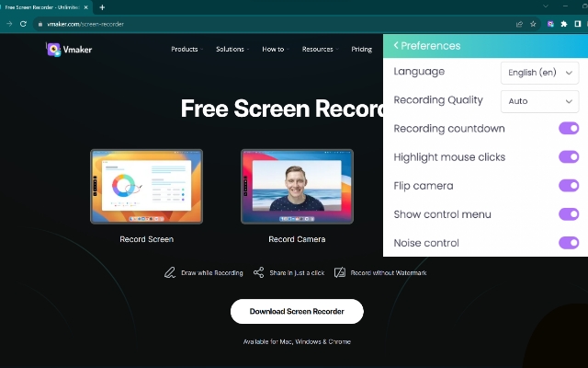Bookmark this page with the star icon

[x=533, y=23]
